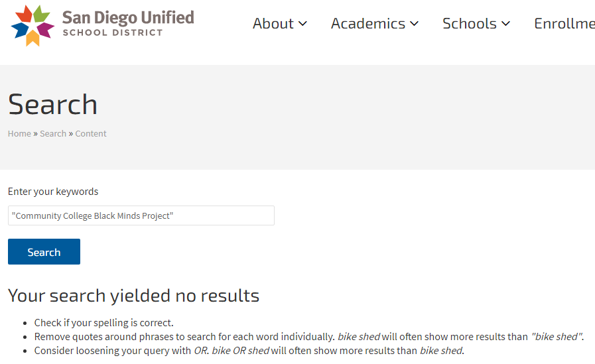Click 'Your search yielded no results' heading
595x364 pixels.
pyautogui.click(x=133, y=295)
